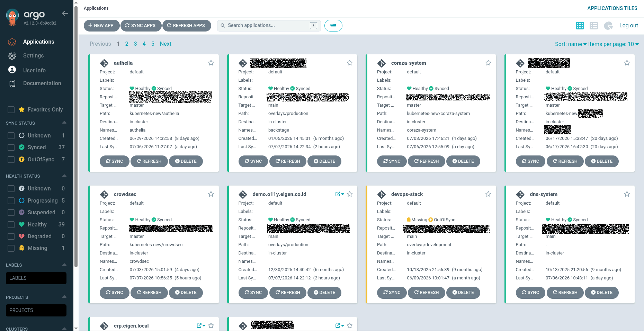
Task: Open Items per page dropdown
Action: pos(613,44)
